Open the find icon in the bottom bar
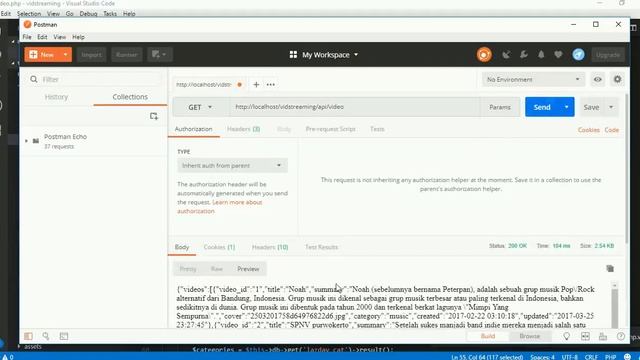This screenshot has width=640, height=360. pos(46,336)
